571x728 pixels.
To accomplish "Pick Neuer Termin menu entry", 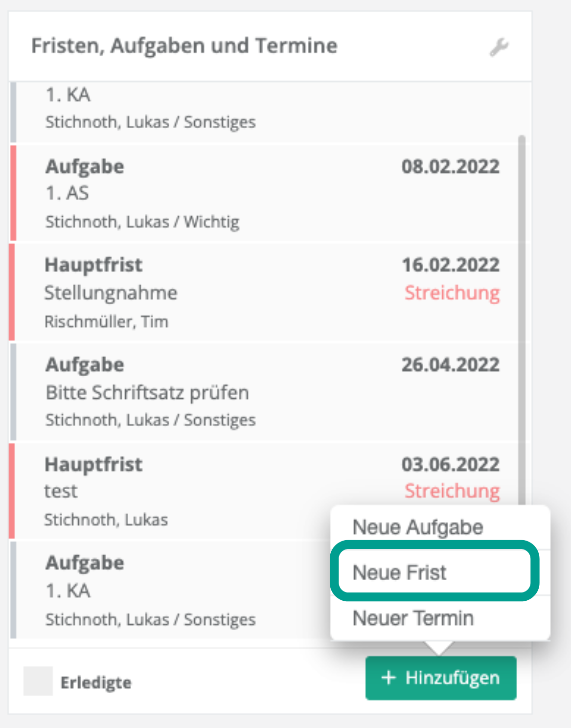I will coord(413,618).
